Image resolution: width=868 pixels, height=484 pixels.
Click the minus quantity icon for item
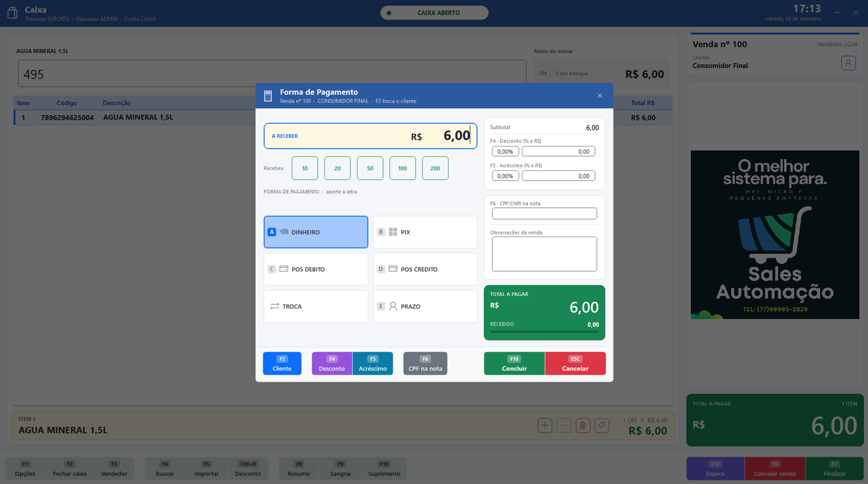tap(564, 425)
